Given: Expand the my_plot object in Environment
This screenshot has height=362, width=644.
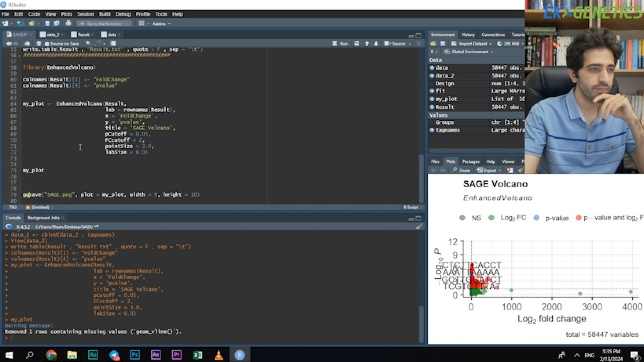Looking at the screenshot, I should tap(432, 99).
